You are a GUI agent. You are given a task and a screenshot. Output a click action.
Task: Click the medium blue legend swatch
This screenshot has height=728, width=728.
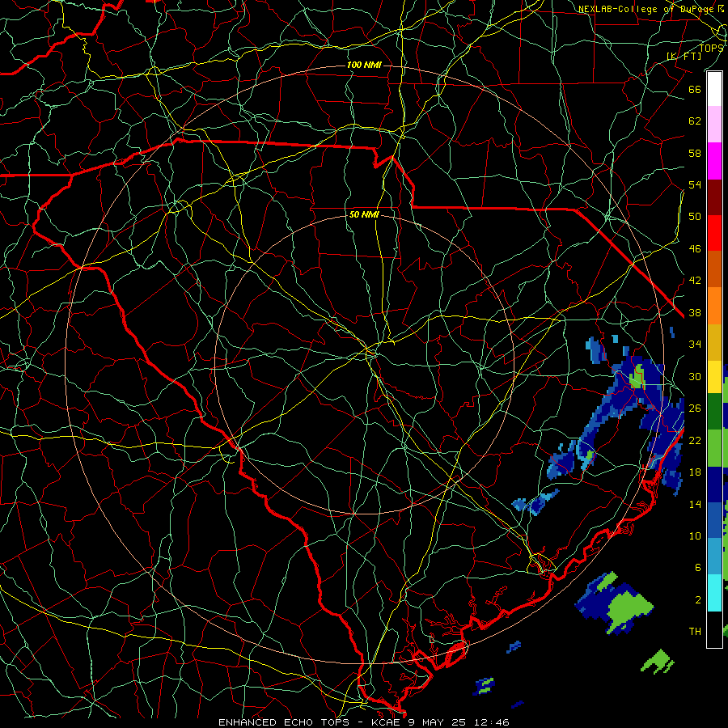[714, 520]
